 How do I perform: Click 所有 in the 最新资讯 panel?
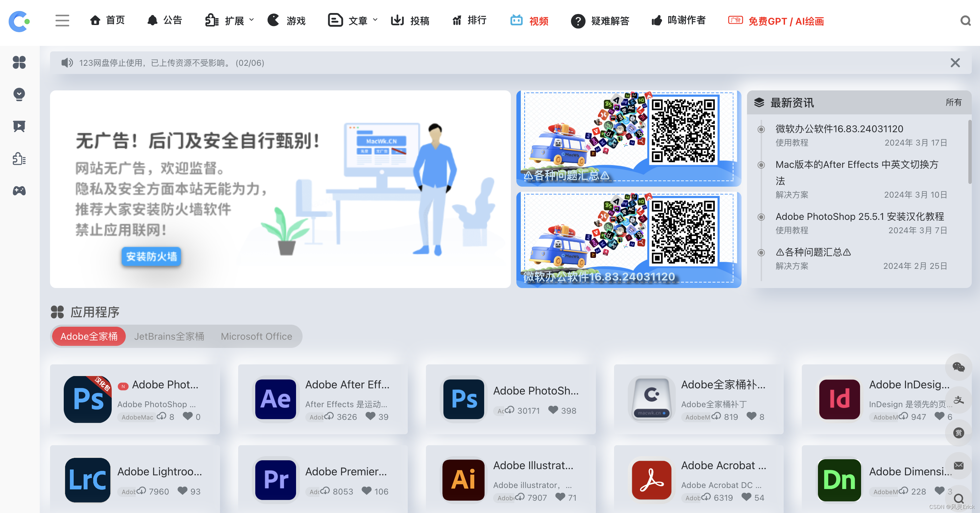pyautogui.click(x=953, y=102)
